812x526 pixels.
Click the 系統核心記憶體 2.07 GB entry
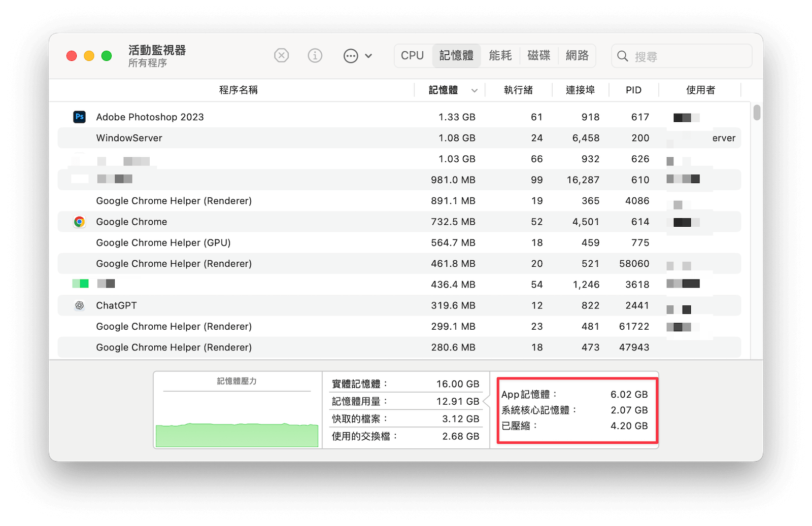point(574,410)
